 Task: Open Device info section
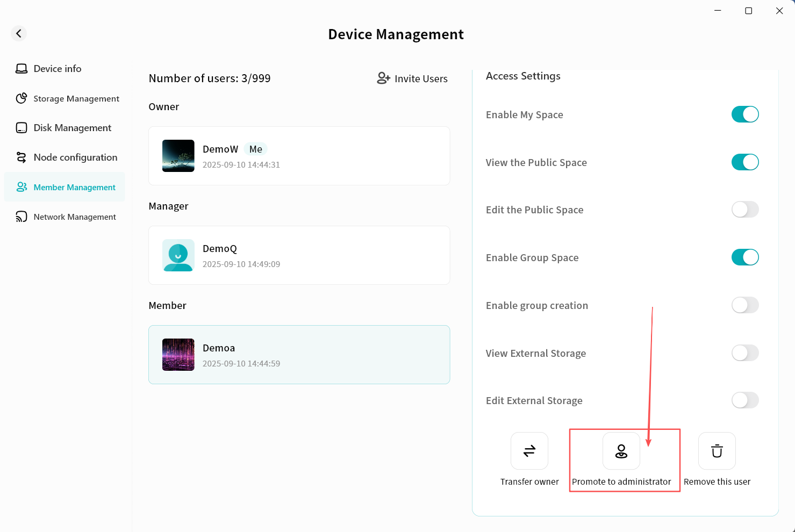click(58, 69)
